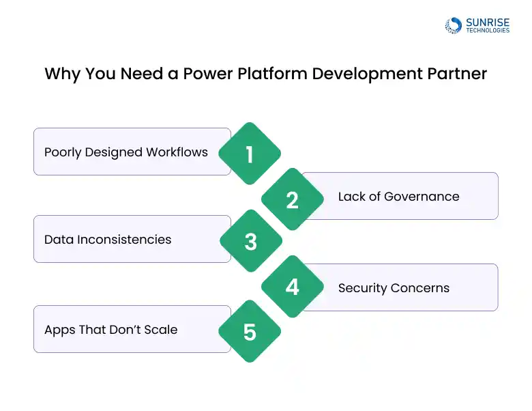This screenshot has height=411, width=532.
Task: Click the Sunrise Technologies swirl logo icon
Action: click(x=454, y=25)
